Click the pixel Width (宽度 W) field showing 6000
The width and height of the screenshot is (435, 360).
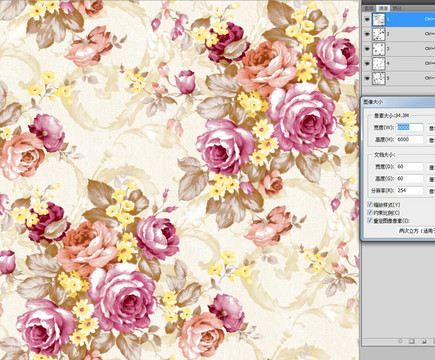[x=410, y=128]
